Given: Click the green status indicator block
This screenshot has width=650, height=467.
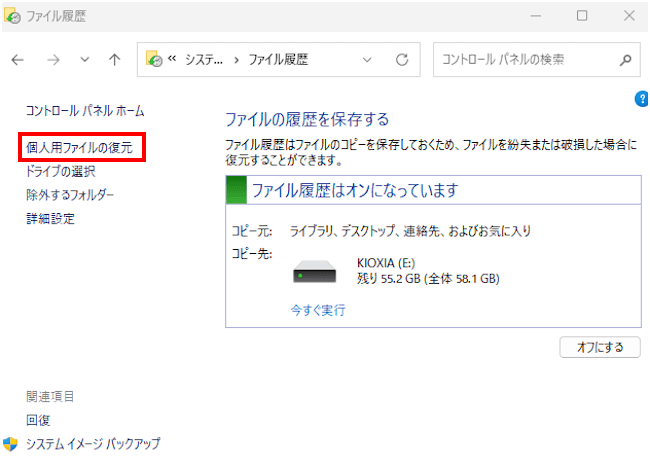Looking at the screenshot, I should [237, 190].
